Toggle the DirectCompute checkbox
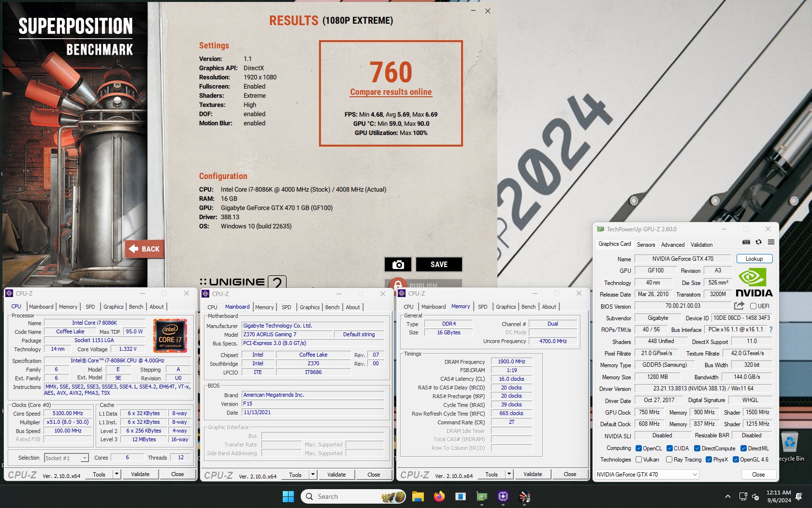The width and height of the screenshot is (812, 508). coord(697,448)
